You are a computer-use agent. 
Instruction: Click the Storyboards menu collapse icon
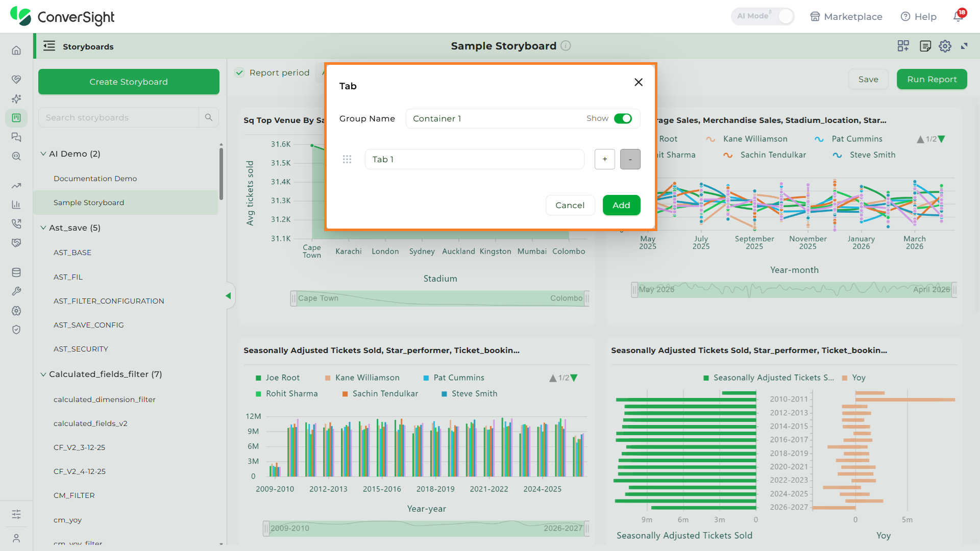[x=49, y=46]
